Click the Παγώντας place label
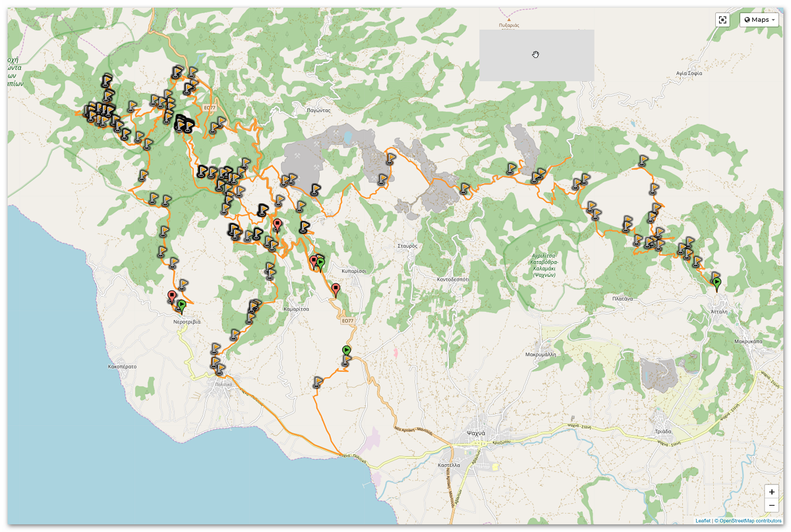 click(x=318, y=111)
